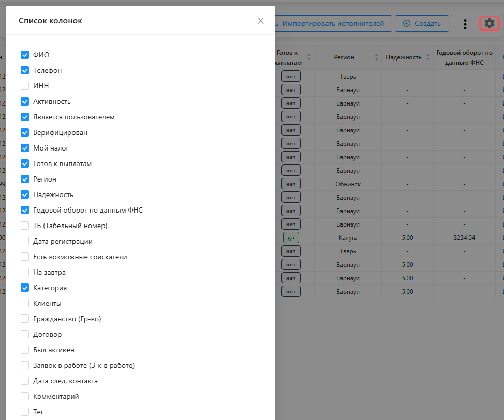Open the three-dot more options menu

[x=465, y=24]
